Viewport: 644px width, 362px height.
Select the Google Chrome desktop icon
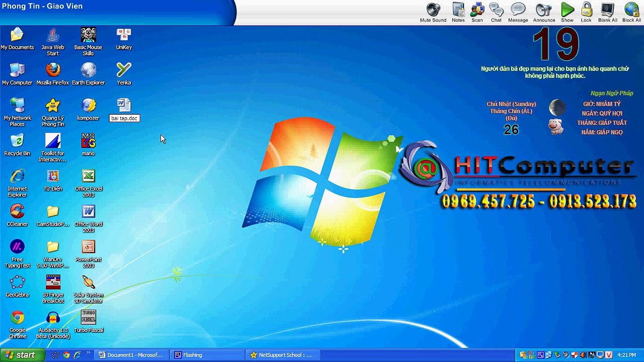point(17,324)
